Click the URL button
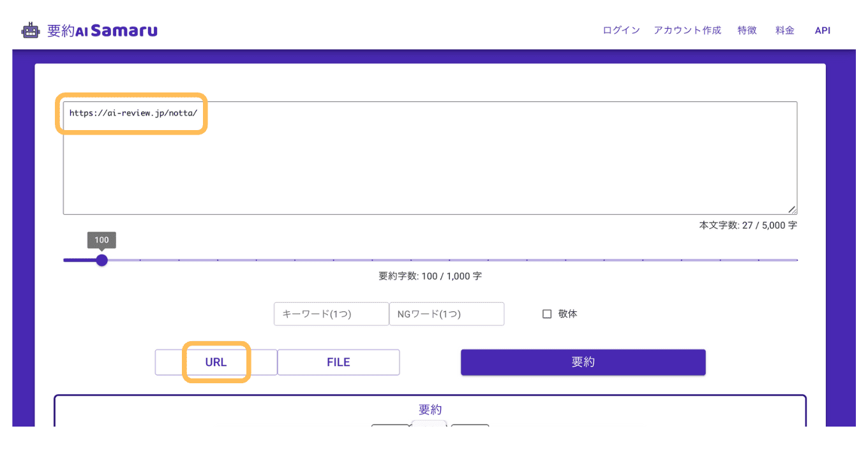Viewport: 868px width, 454px height. [x=216, y=362]
